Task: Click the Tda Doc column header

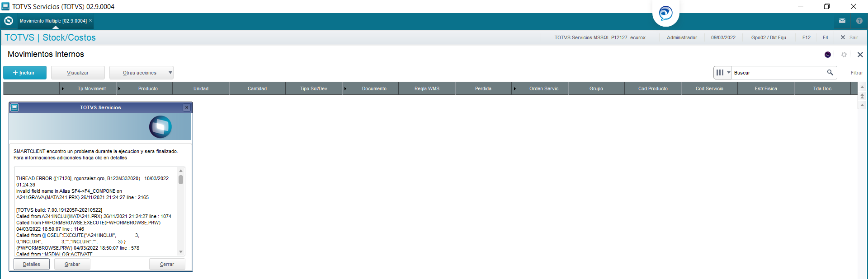Action: (x=822, y=88)
